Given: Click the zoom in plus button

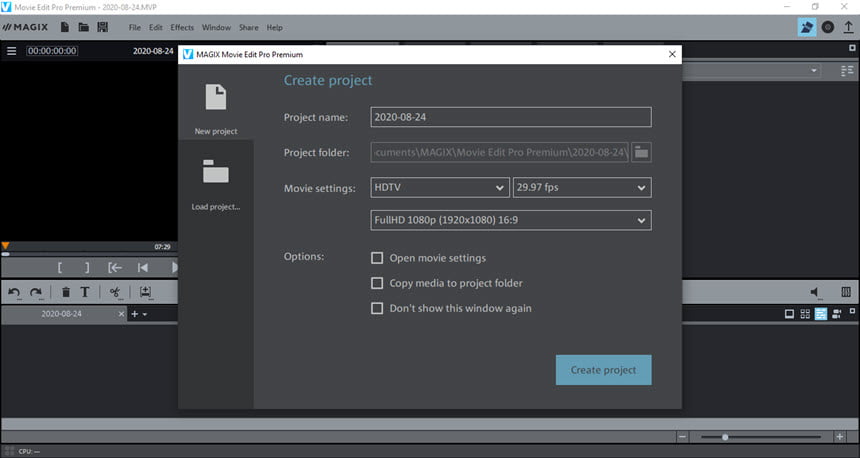Looking at the screenshot, I should point(840,437).
